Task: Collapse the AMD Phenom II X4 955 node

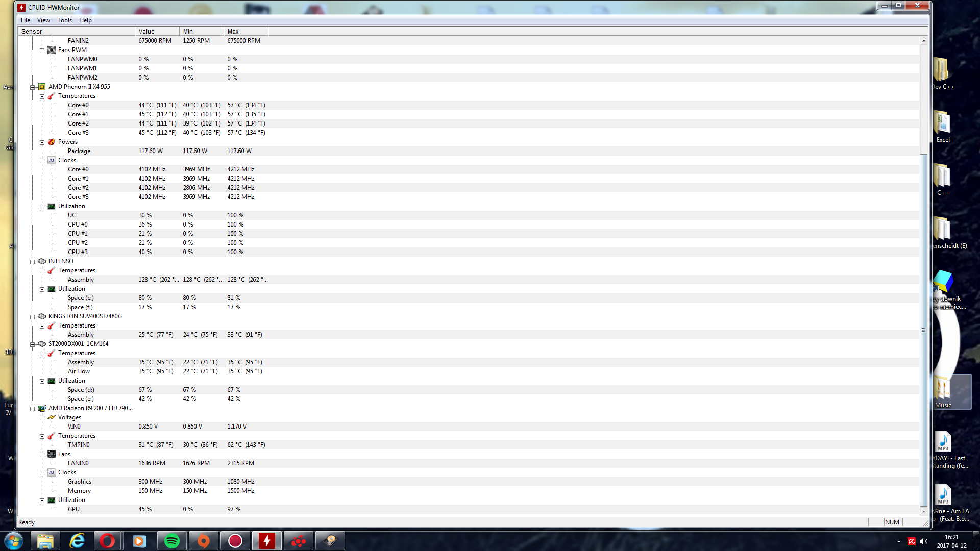Action: pyautogui.click(x=32, y=87)
